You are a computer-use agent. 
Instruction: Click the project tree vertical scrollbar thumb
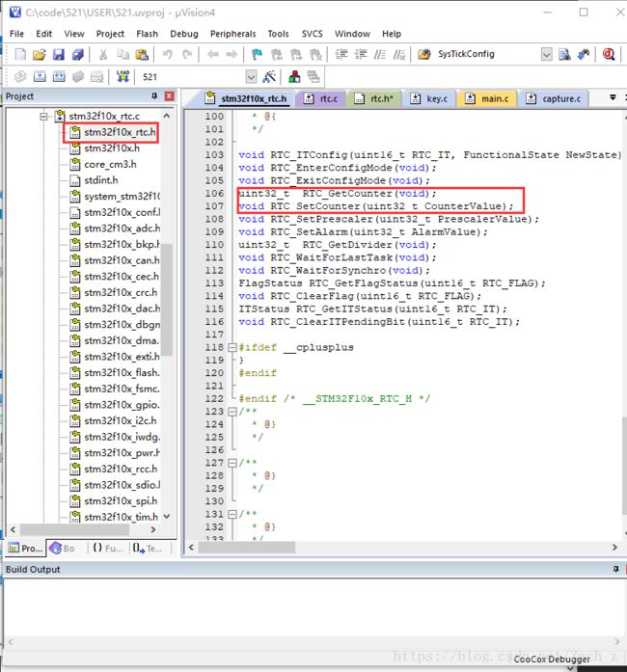pos(167,300)
